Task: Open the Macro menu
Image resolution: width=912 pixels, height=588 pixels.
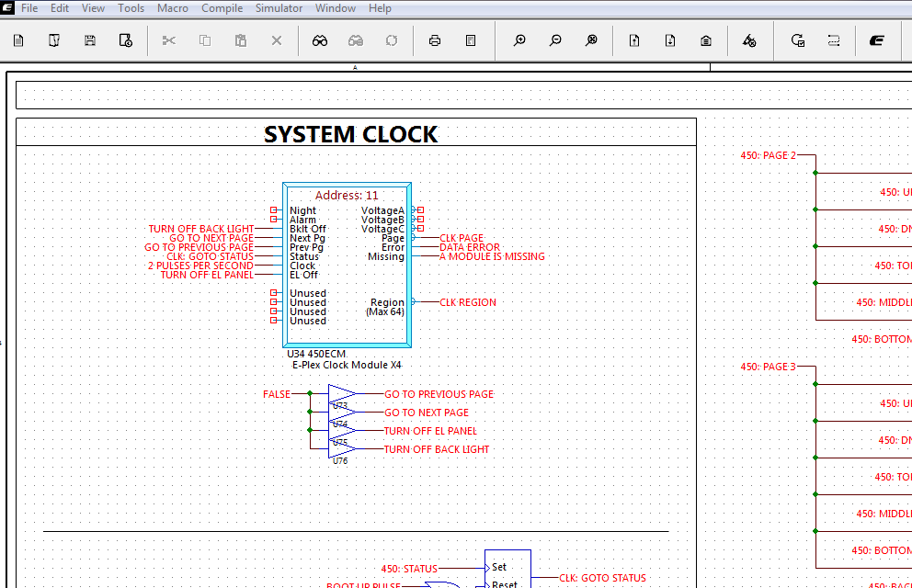Action: (171, 7)
